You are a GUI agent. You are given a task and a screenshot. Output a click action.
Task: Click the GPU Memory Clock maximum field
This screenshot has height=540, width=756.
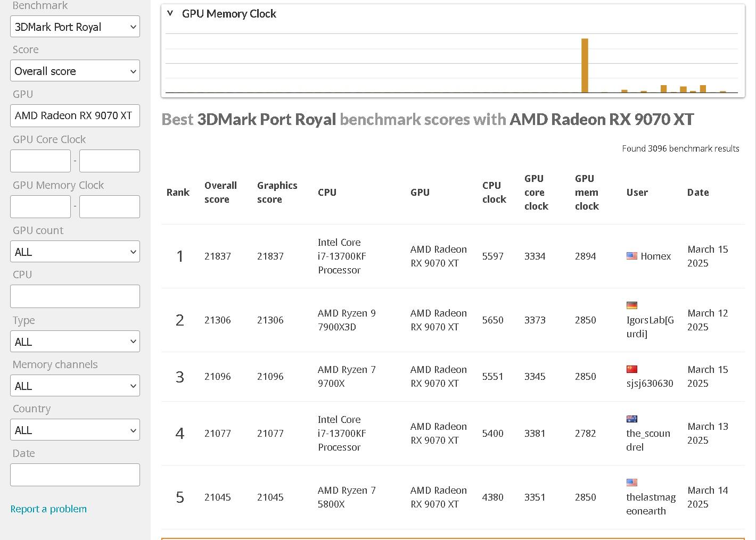point(109,206)
